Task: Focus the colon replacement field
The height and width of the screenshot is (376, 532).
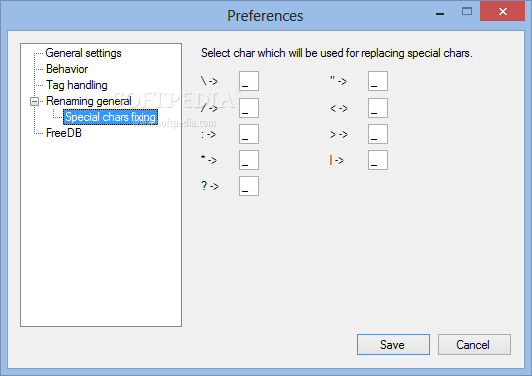Action: pos(249,134)
